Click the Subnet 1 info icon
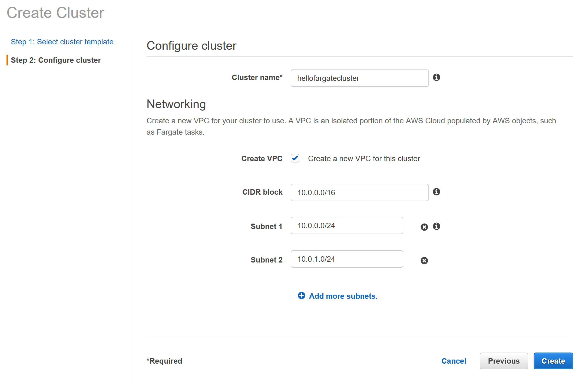The width and height of the screenshot is (585, 392). pyautogui.click(x=436, y=226)
